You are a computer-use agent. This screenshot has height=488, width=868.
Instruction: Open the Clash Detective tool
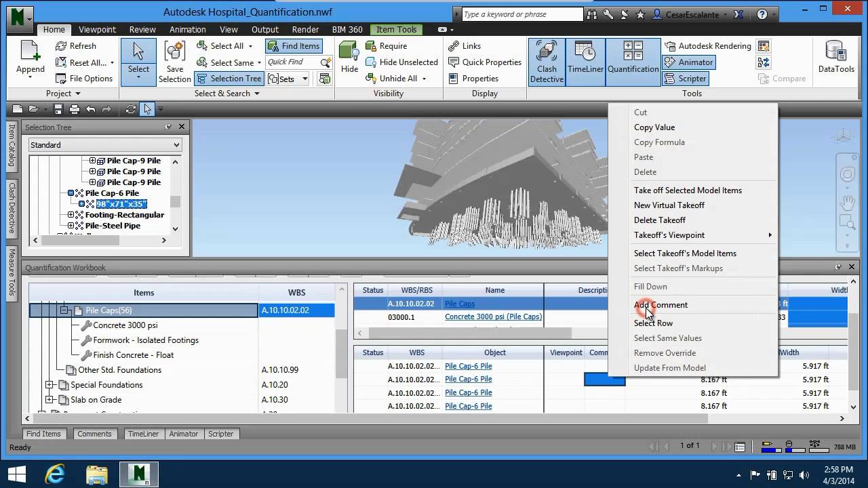click(547, 61)
